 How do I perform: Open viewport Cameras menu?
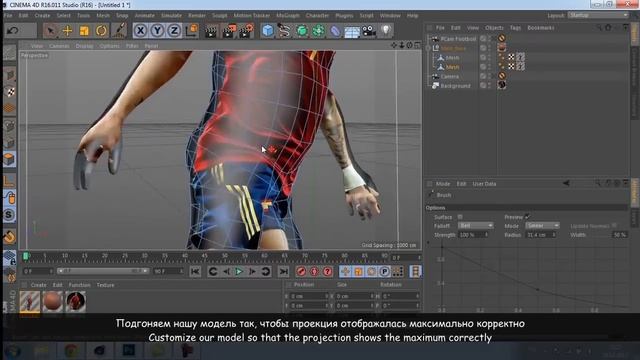click(59, 46)
